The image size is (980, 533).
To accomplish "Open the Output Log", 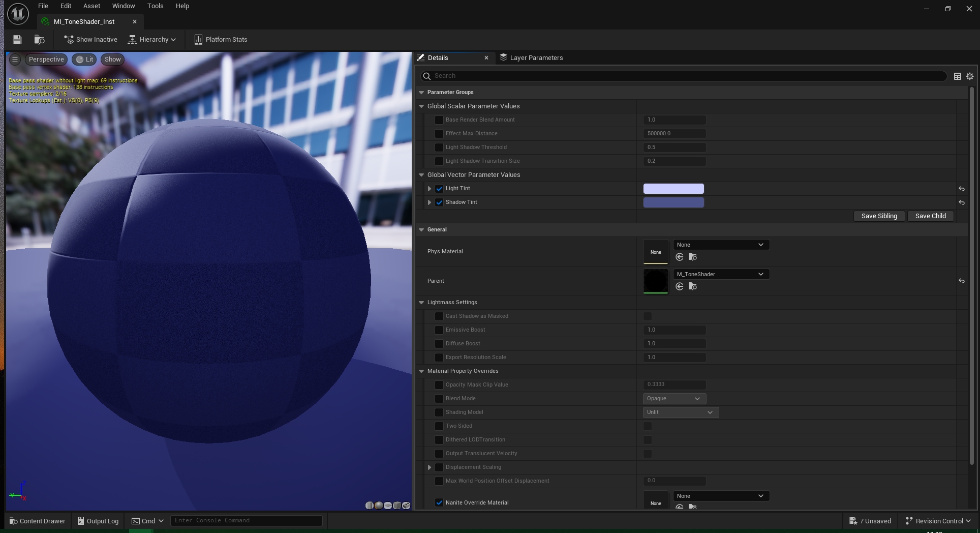I will 98,521.
